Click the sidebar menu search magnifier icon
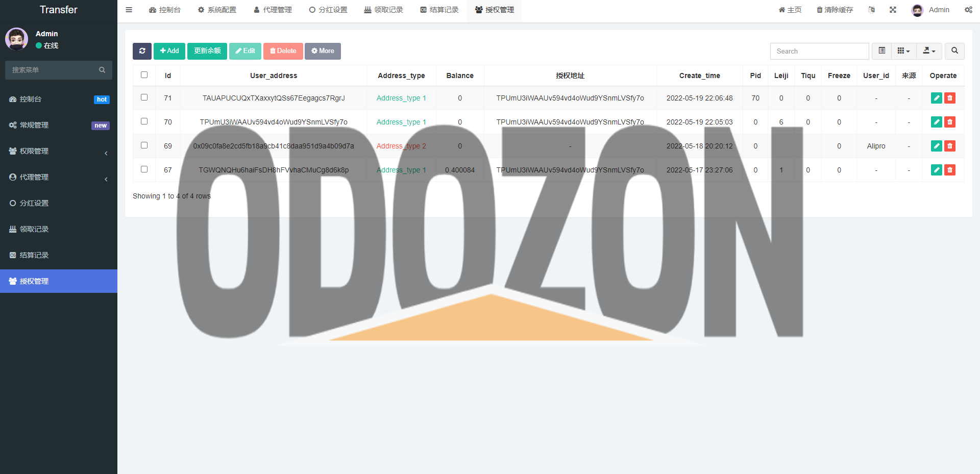The image size is (980, 474). click(x=102, y=70)
